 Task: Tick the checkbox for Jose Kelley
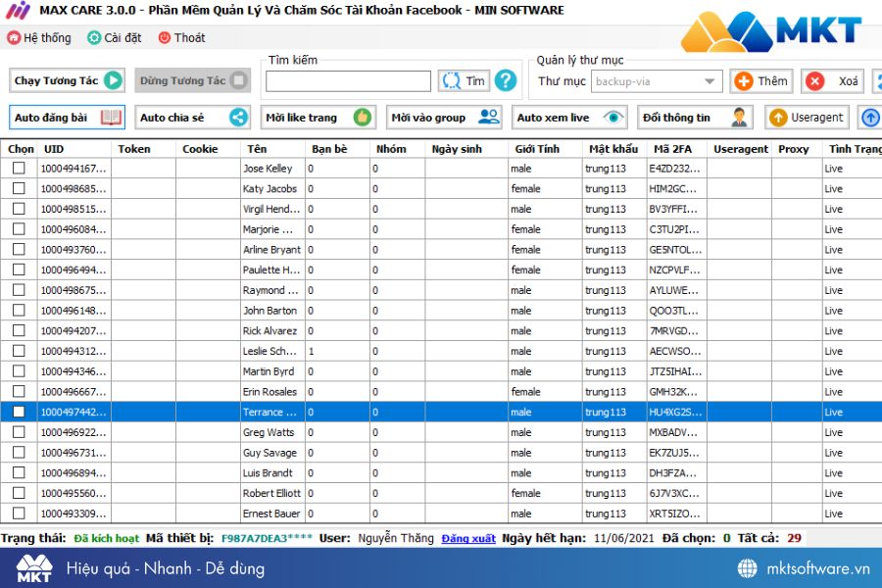(x=19, y=168)
